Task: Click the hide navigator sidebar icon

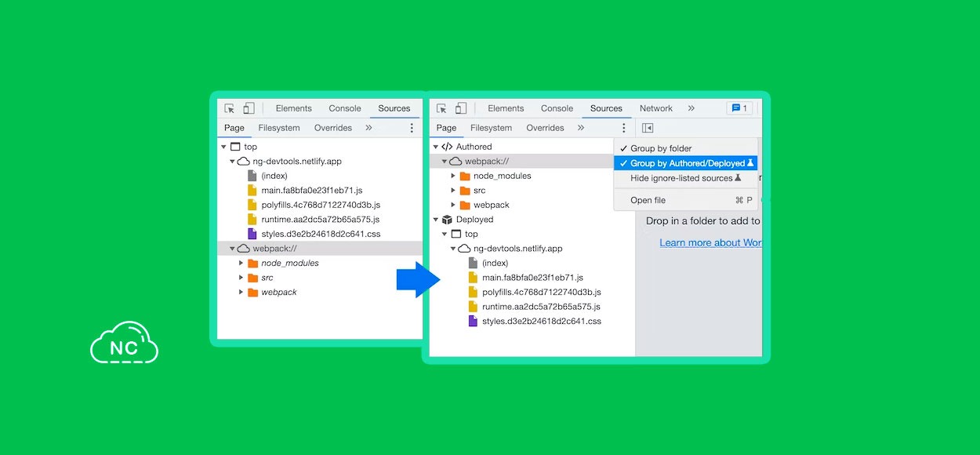Action: [648, 128]
